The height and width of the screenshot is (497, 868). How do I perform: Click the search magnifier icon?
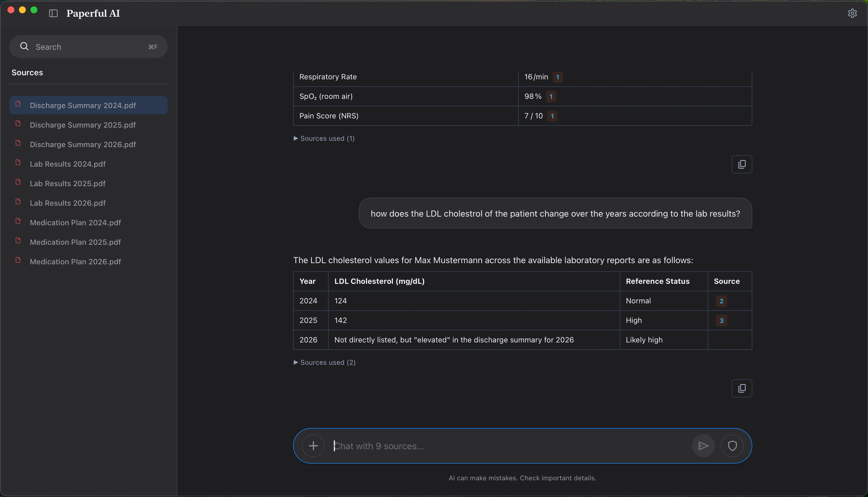pos(24,47)
